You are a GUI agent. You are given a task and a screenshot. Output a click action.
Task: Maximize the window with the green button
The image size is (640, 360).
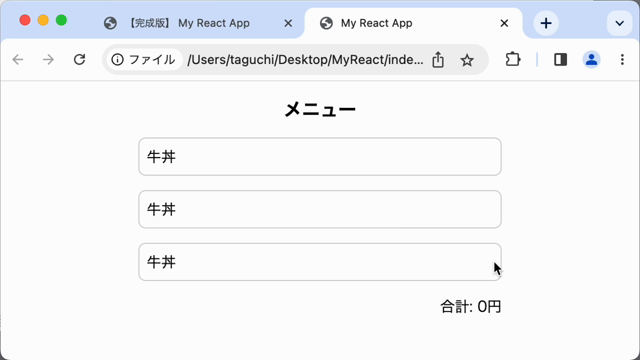(61, 20)
